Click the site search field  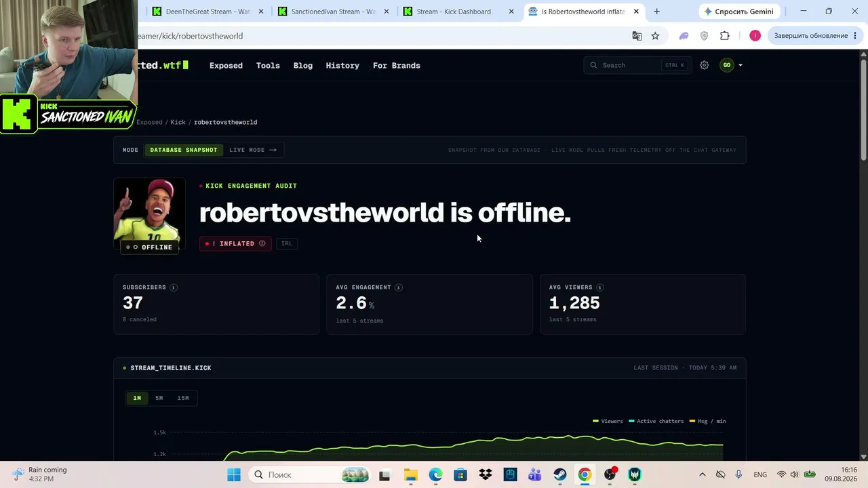tap(637, 65)
